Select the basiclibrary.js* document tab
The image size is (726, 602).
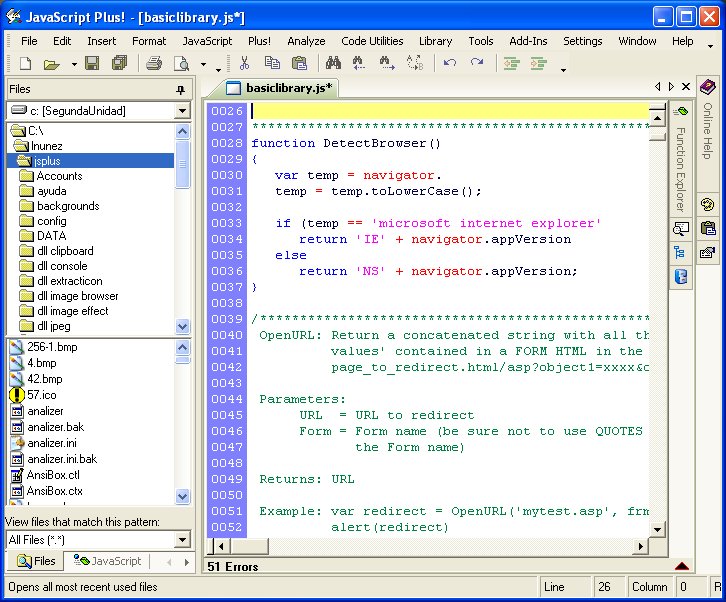pos(279,88)
